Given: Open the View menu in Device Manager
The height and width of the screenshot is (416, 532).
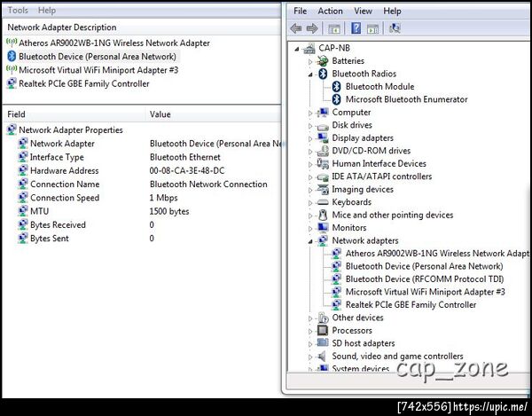Looking at the screenshot, I should tap(363, 11).
